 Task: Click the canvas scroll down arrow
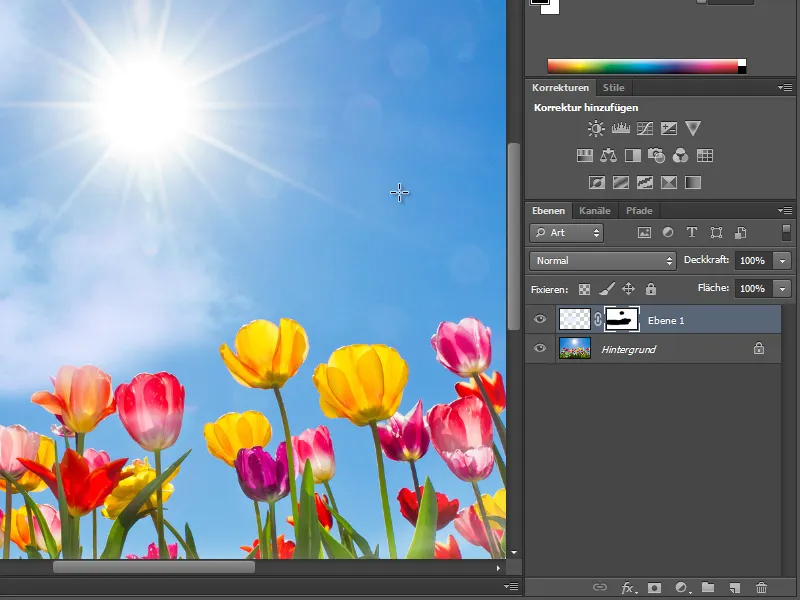tap(514, 552)
